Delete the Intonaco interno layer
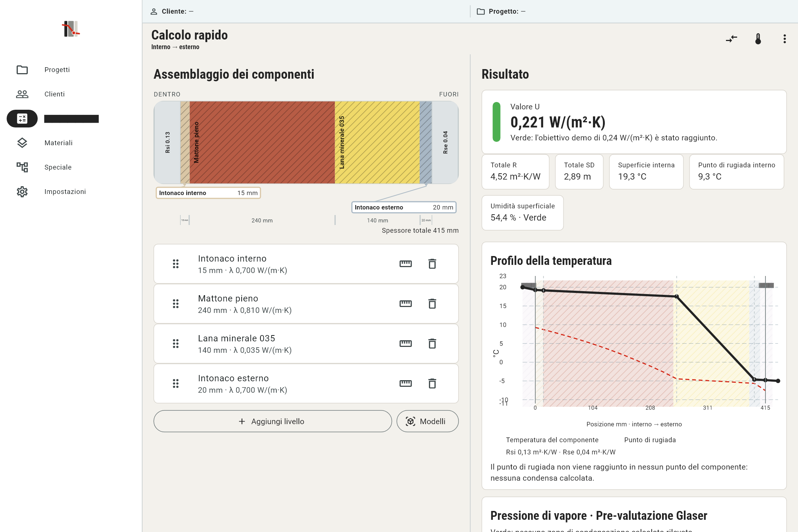Image resolution: width=798 pixels, height=532 pixels. point(432,264)
